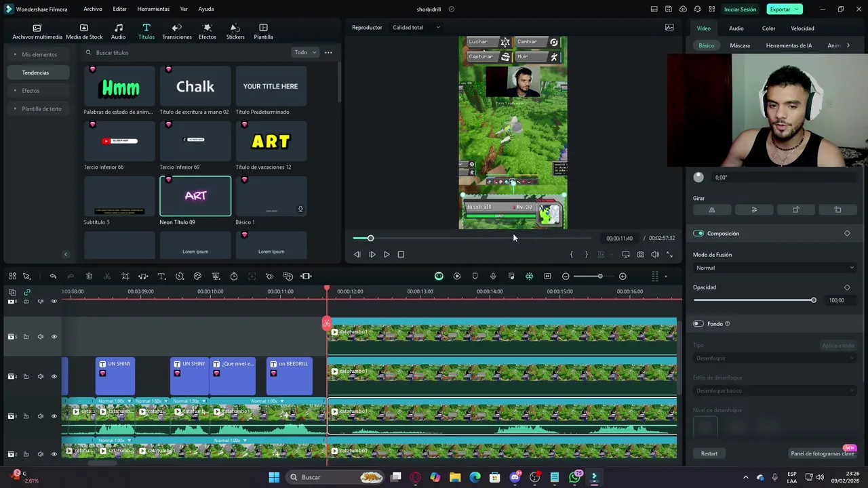The width and height of the screenshot is (868, 488).
Task: Expand Plantilla de texto in the sidebar
Action: point(37,108)
